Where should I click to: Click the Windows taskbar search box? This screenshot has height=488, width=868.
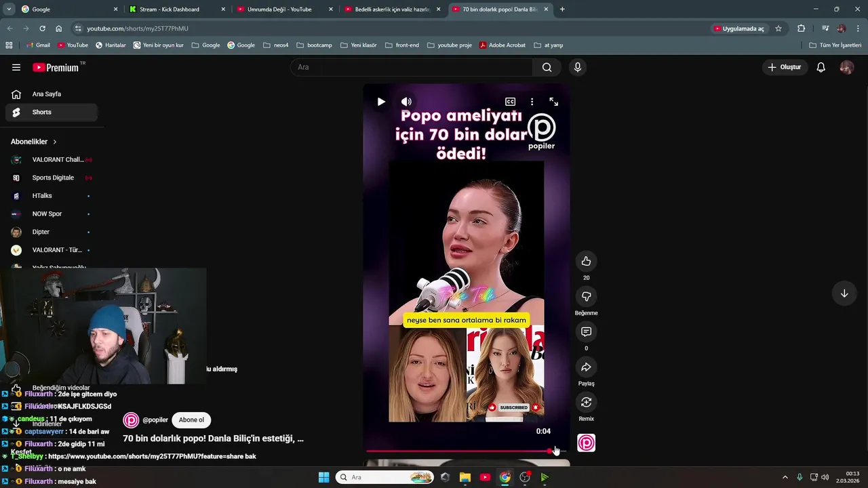point(384,477)
